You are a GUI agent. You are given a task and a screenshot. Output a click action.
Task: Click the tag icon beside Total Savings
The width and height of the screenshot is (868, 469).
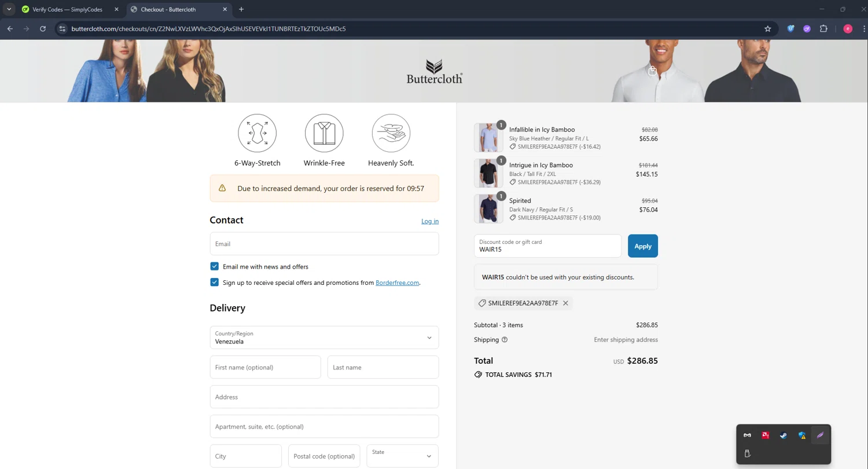478,375
